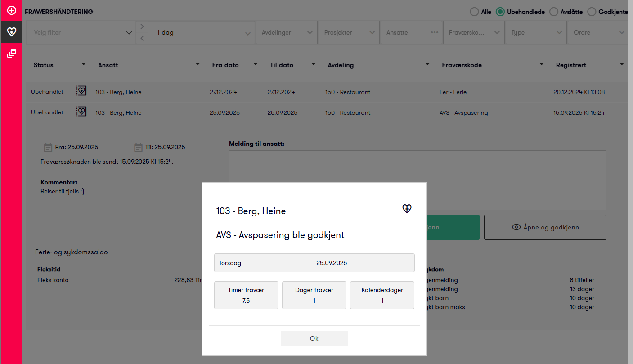Screen dimensions: 633x364
Task: Click the stacked windows sidebar icon
Action: pyautogui.click(x=12, y=54)
